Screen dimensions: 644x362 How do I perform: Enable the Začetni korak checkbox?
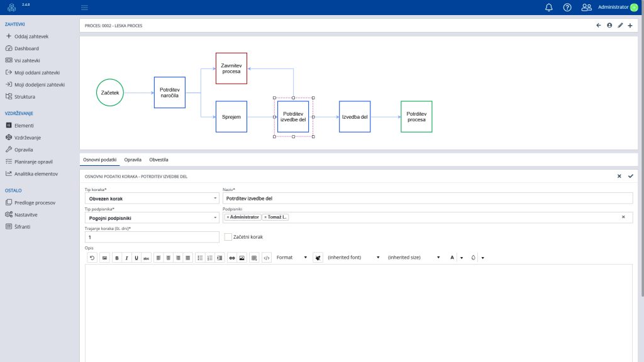pyautogui.click(x=229, y=237)
